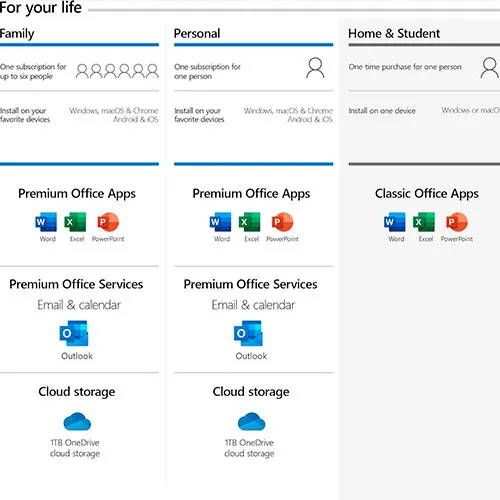This screenshot has width=500, height=500.
Task: Click 'Premium Office Services' heading in Family column
Action: coord(76,284)
